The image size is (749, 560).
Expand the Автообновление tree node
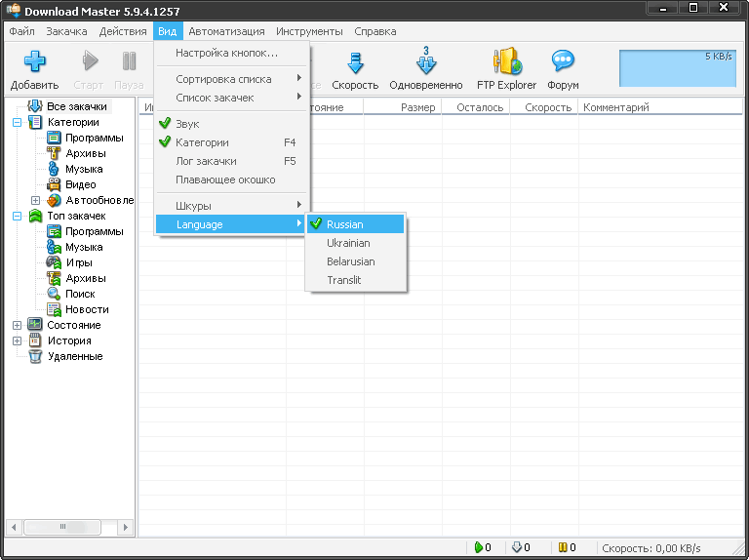[x=35, y=200]
